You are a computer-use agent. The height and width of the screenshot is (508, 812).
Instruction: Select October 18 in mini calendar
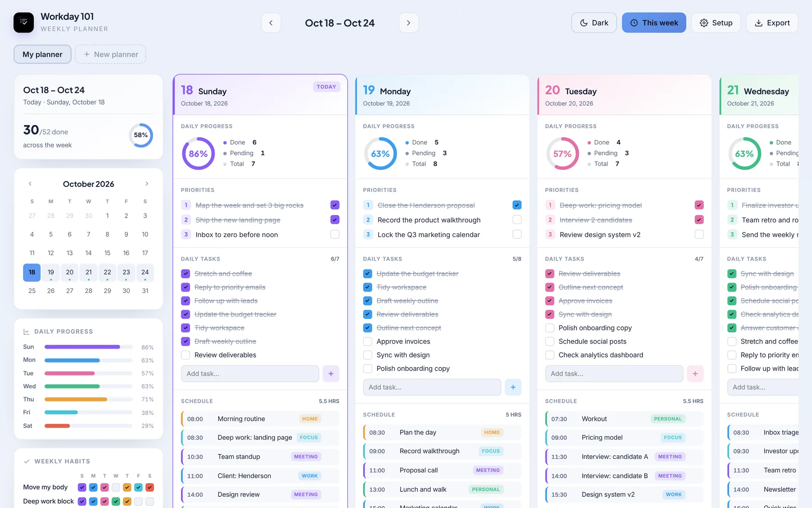coord(32,272)
